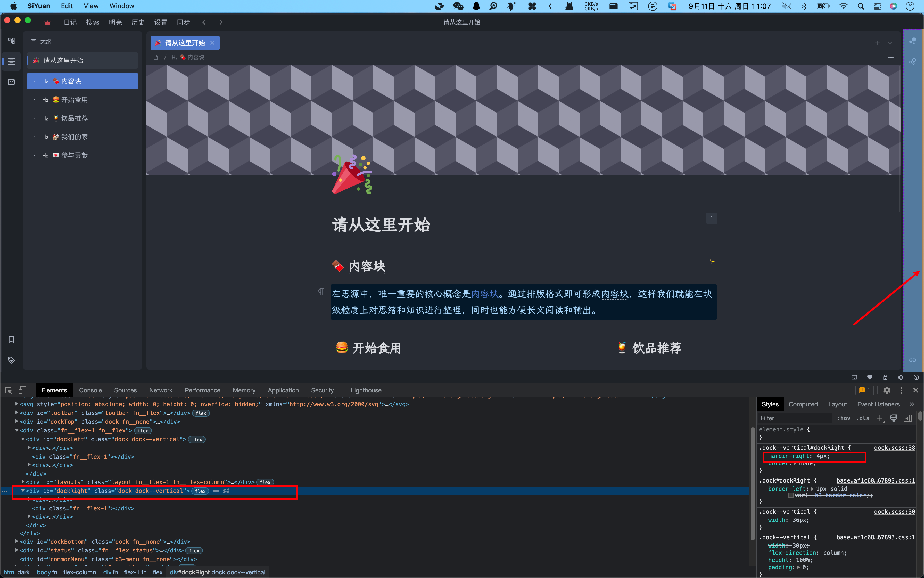Toggle the flex badge on dockRight element
Screen dimensions: 924x578
point(201,491)
